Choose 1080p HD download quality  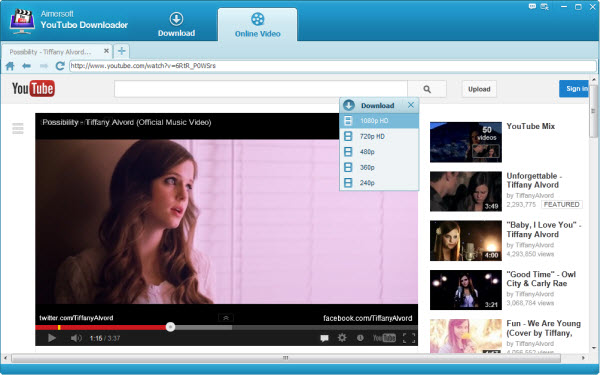coord(379,121)
